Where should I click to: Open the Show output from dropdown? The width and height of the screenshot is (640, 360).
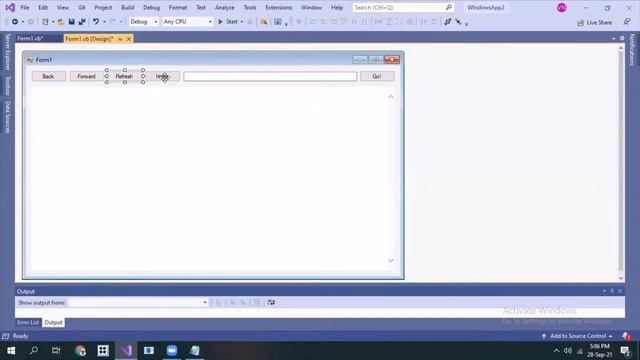138,302
